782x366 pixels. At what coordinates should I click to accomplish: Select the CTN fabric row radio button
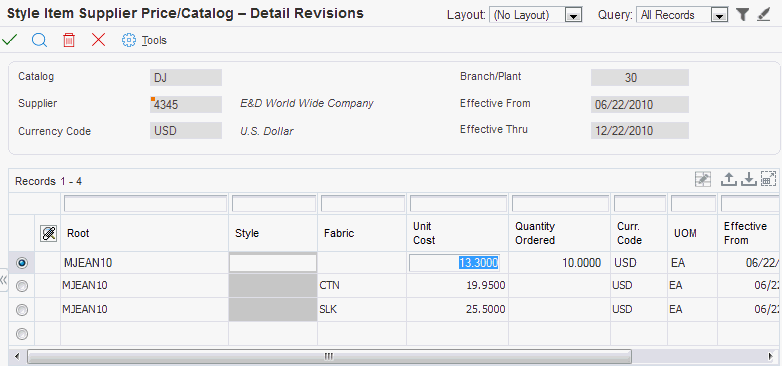22,286
